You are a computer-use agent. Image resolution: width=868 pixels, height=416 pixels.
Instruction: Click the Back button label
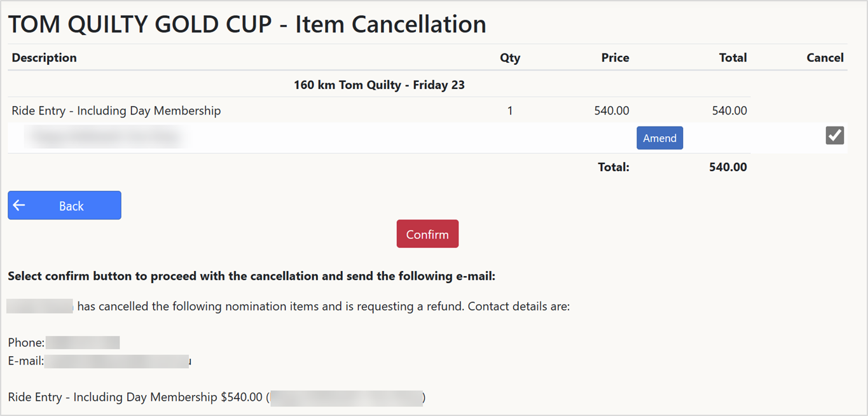point(71,206)
